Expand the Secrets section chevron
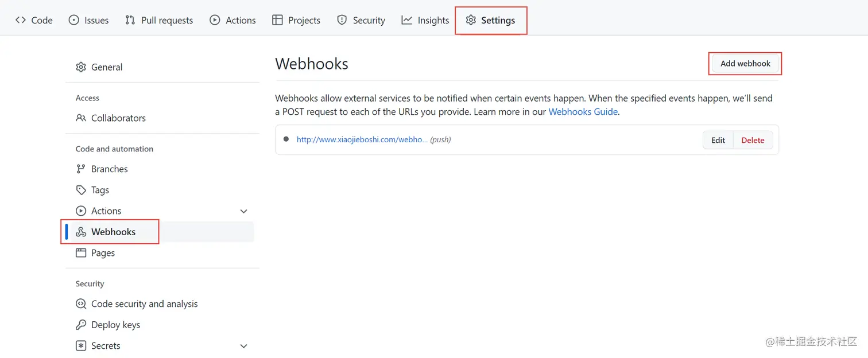The width and height of the screenshot is (868, 358). click(x=243, y=346)
